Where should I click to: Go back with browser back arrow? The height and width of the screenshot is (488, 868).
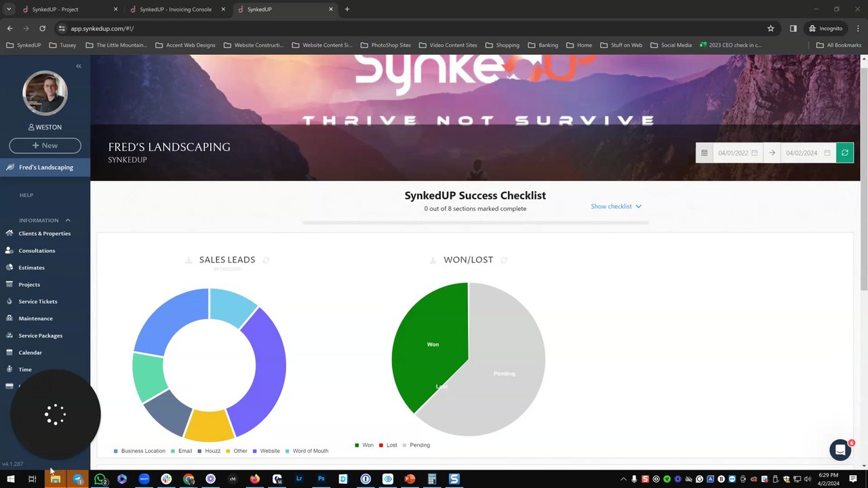click(9, 28)
